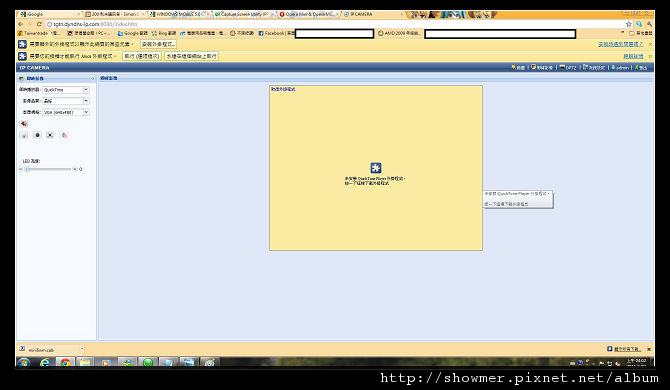
Task: Click the system tray clock
Action: click(636, 363)
